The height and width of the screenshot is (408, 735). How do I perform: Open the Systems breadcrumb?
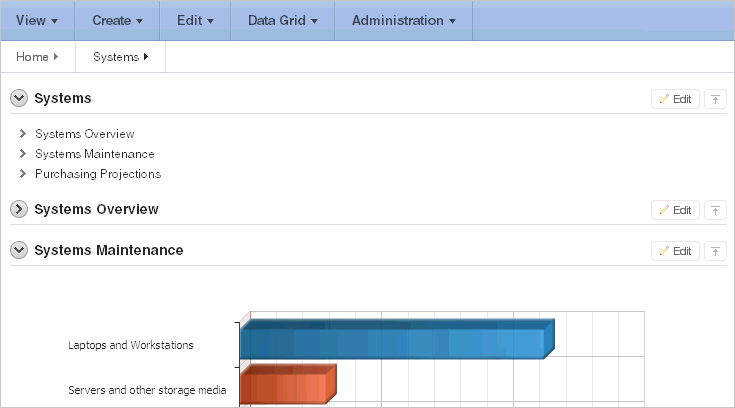click(116, 57)
